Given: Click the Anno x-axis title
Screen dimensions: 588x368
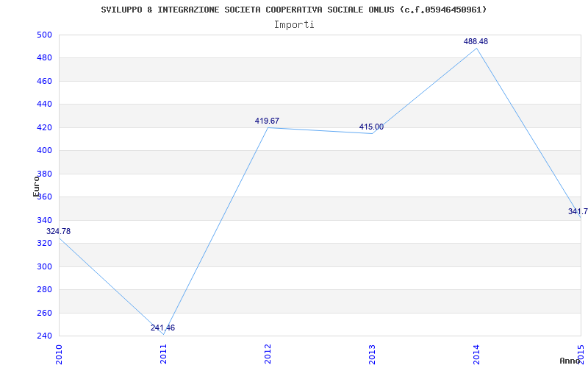Looking at the screenshot, I should tap(570, 361).
